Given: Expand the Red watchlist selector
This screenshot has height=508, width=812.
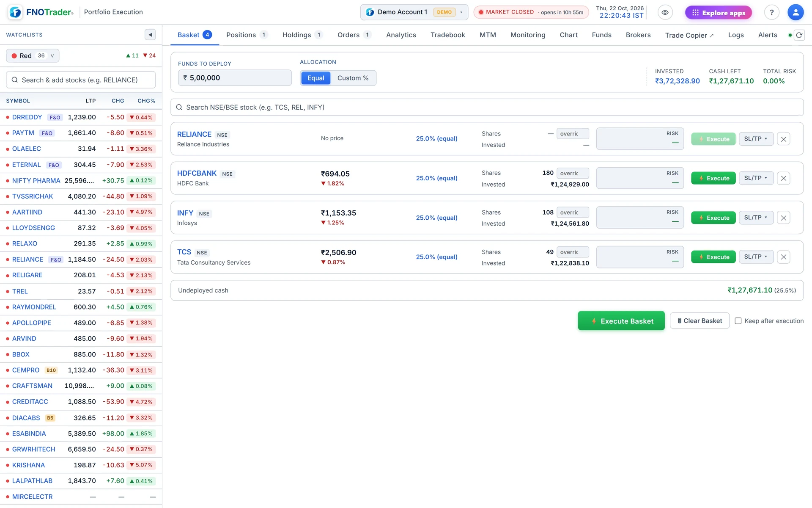Looking at the screenshot, I should point(33,55).
